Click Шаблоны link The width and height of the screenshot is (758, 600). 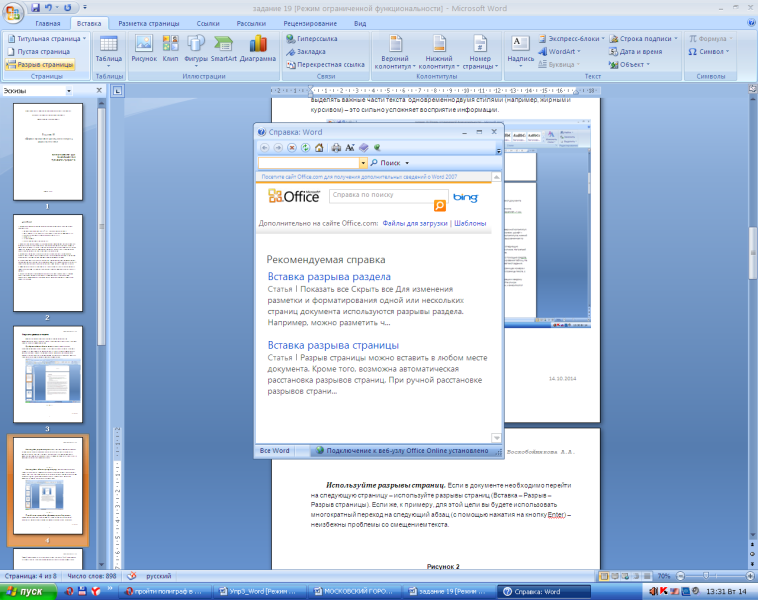(x=470, y=223)
